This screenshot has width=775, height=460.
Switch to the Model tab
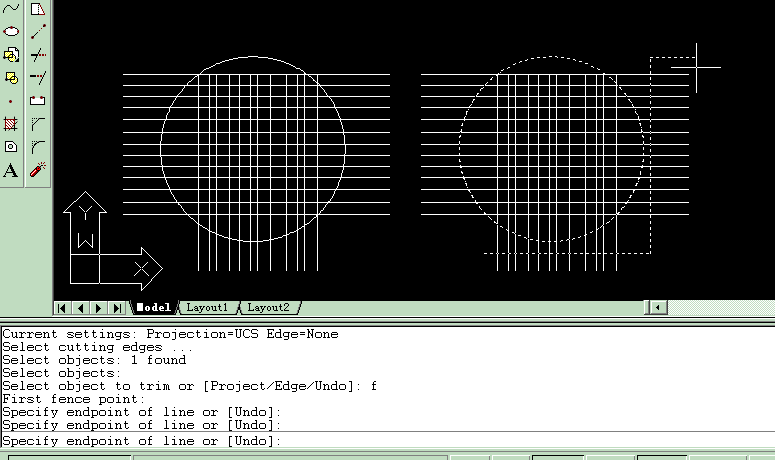tap(153, 307)
